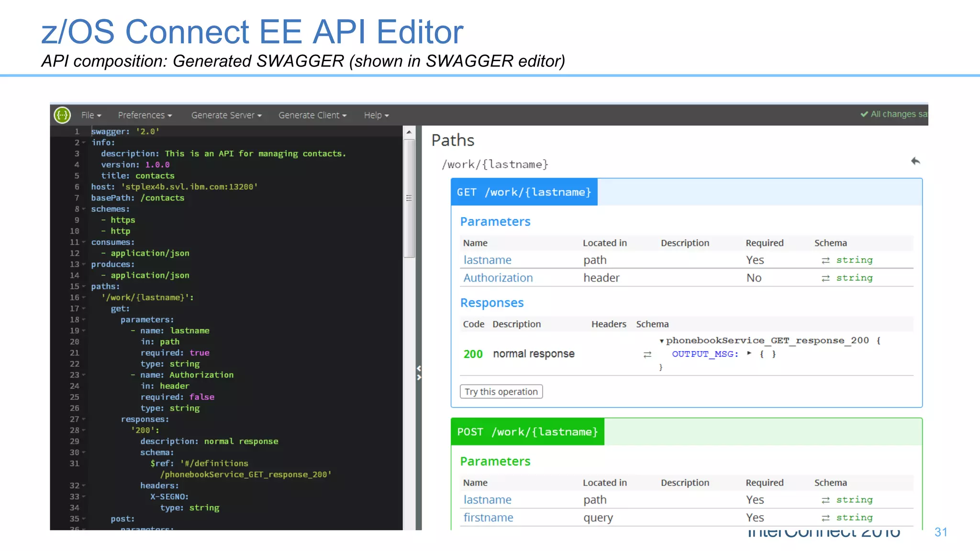Click the pane splitter collapse arrows
Image resolution: width=980 pixels, height=551 pixels.
click(x=419, y=373)
